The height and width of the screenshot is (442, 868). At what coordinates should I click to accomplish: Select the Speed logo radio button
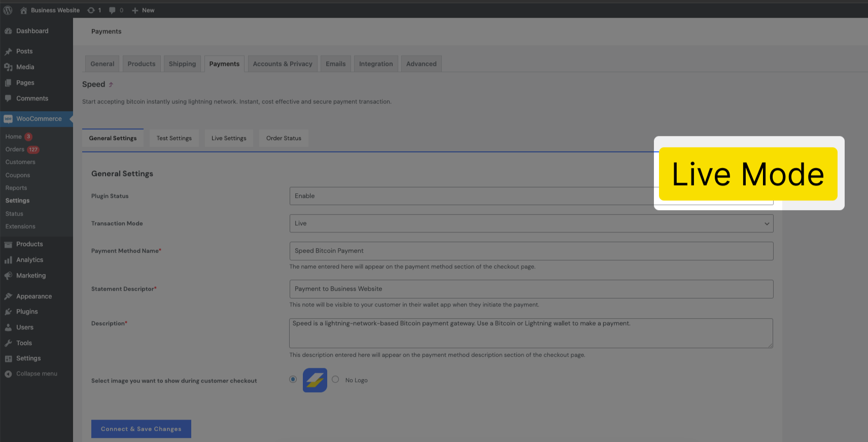tap(293, 379)
